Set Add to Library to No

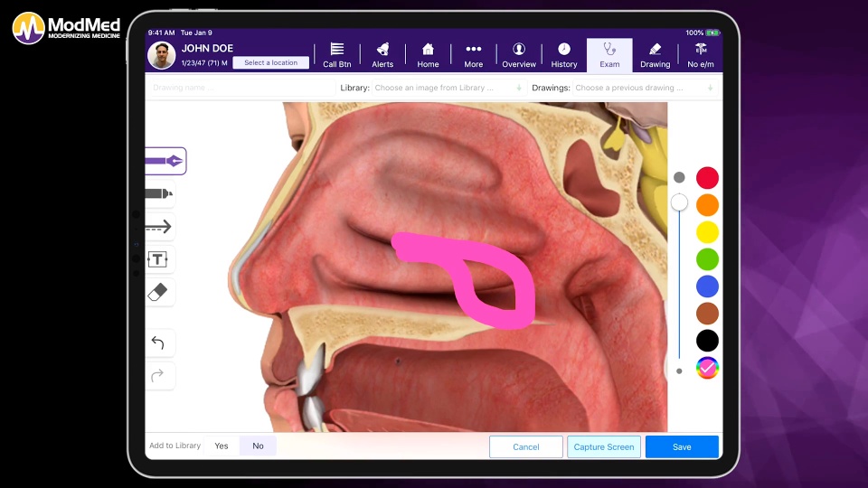(x=258, y=446)
